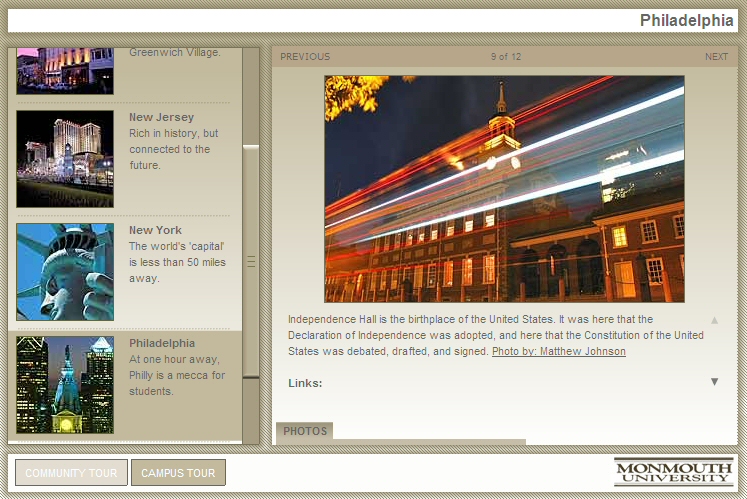Click the Philadelphia page title
The width and height of the screenshot is (747, 499).
click(x=686, y=20)
